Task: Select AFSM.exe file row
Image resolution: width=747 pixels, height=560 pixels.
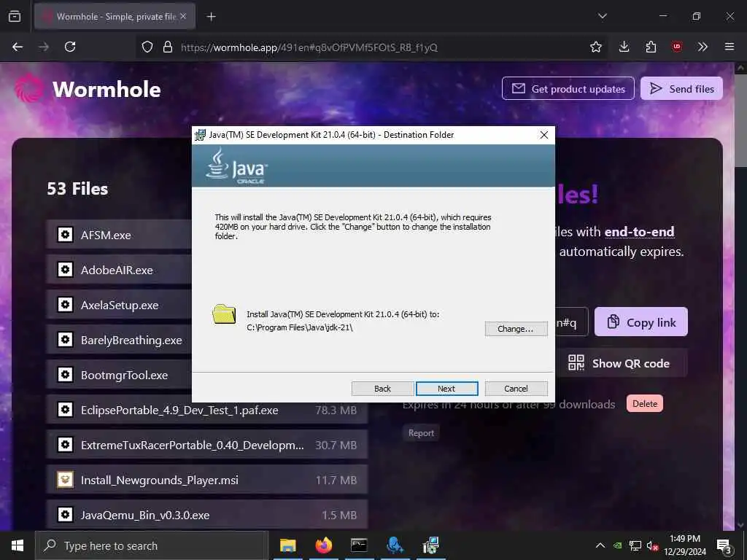Action: click(x=119, y=235)
